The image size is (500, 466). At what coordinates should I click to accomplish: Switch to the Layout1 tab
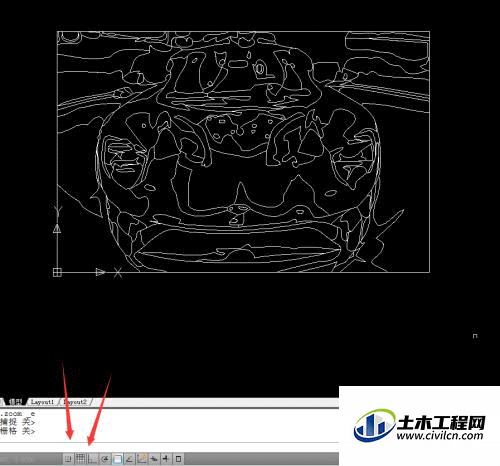coord(42,402)
